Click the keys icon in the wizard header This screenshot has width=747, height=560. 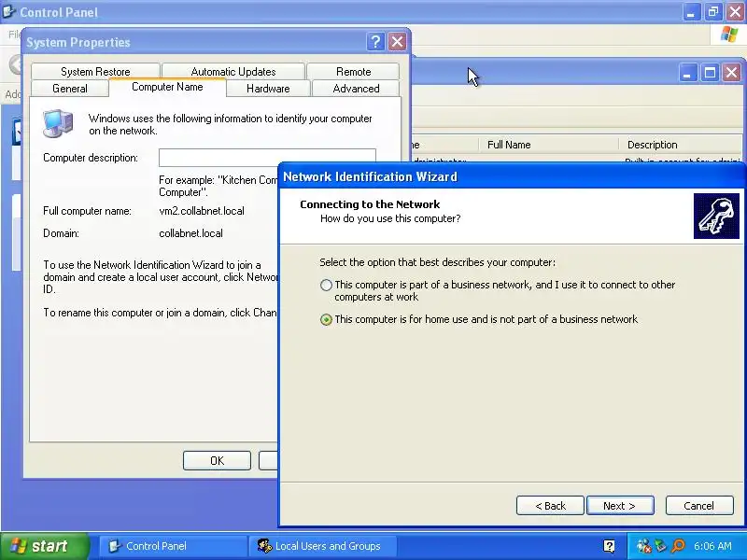pos(716,217)
